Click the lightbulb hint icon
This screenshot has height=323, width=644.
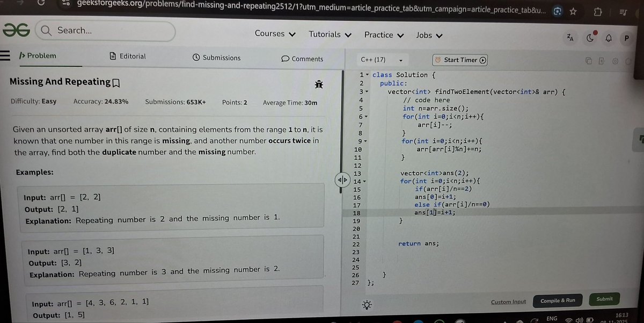367,305
